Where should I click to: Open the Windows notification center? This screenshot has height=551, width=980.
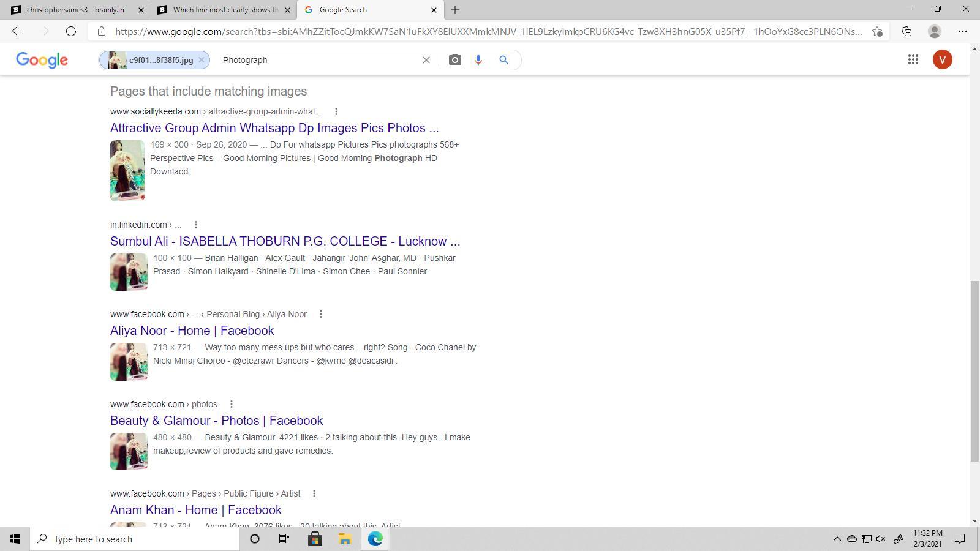click(960, 539)
